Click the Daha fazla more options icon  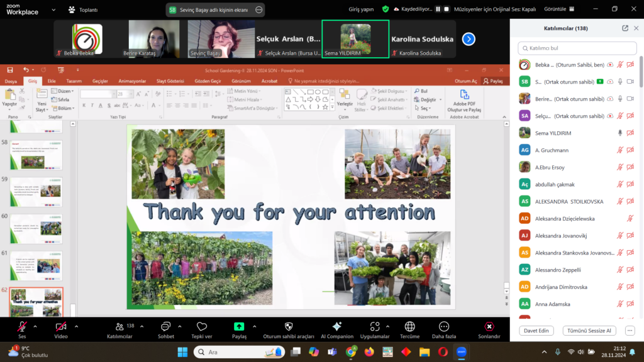point(444,327)
